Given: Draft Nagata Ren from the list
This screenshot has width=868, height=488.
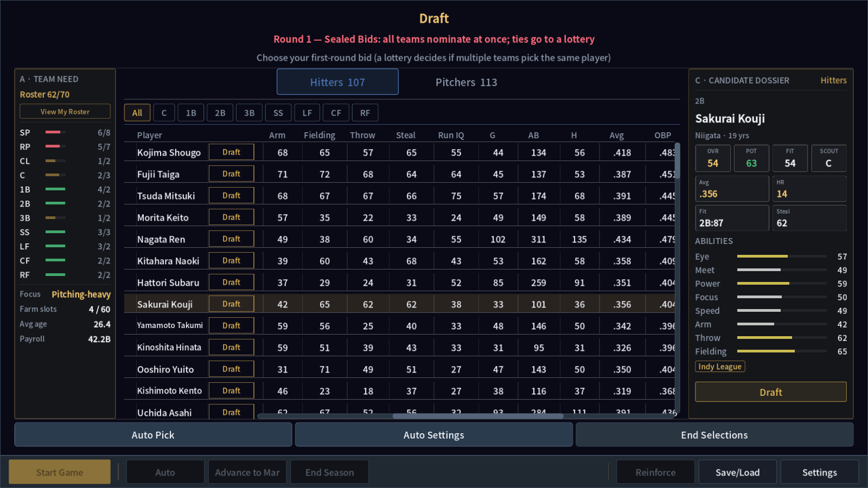Looking at the screenshot, I should coord(232,239).
